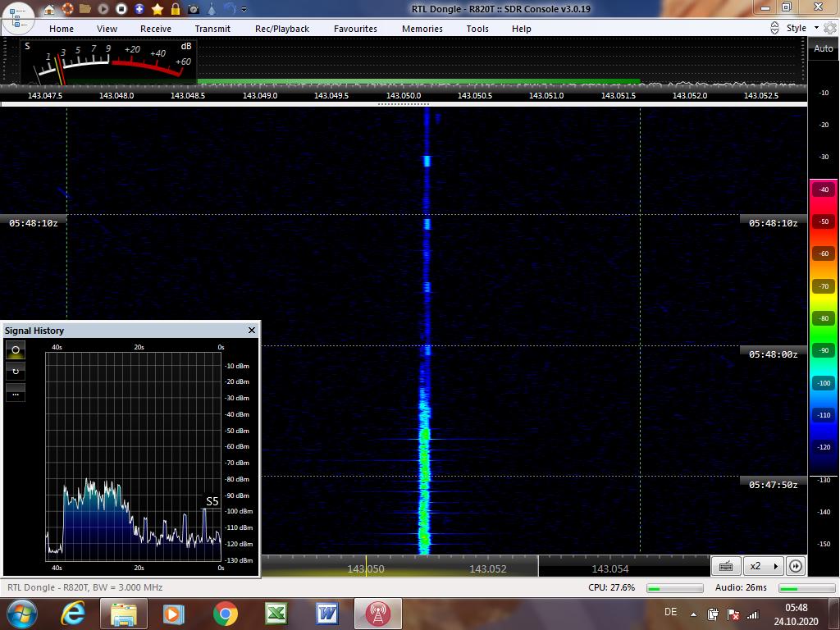Click the home icon in quick access toolbar
840x630 pixels.
tap(48, 9)
